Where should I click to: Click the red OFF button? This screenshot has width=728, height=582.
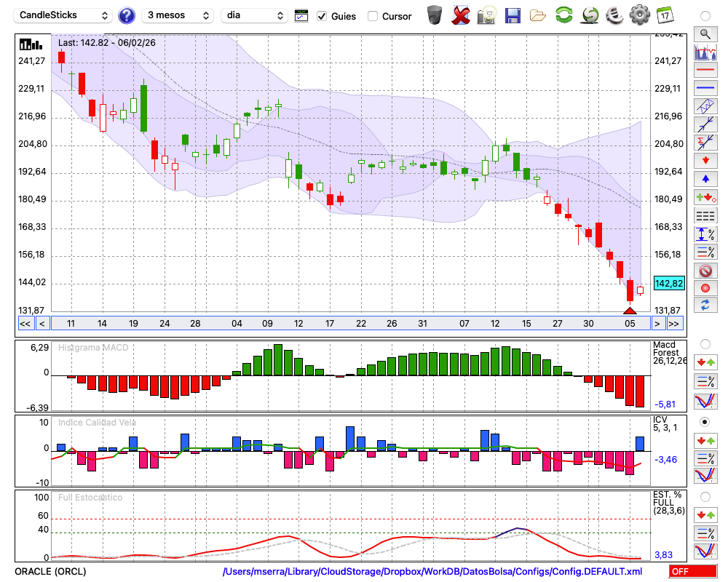[x=692, y=572]
